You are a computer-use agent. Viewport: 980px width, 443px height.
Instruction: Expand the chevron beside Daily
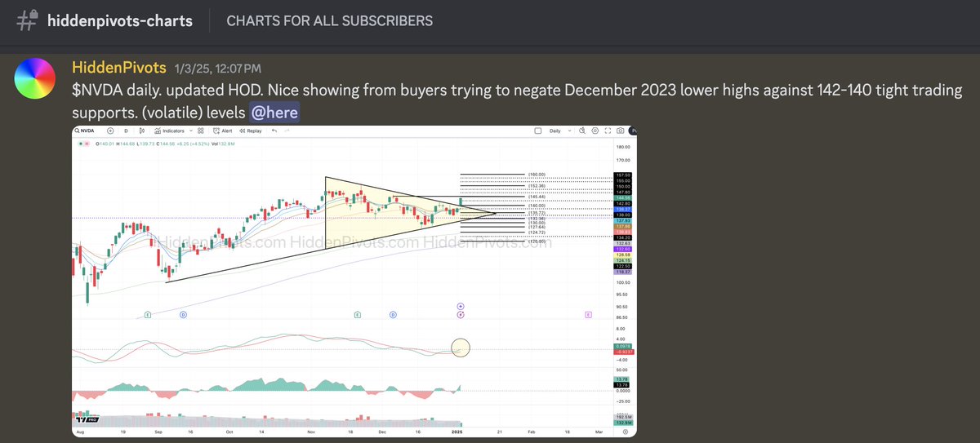click(569, 131)
